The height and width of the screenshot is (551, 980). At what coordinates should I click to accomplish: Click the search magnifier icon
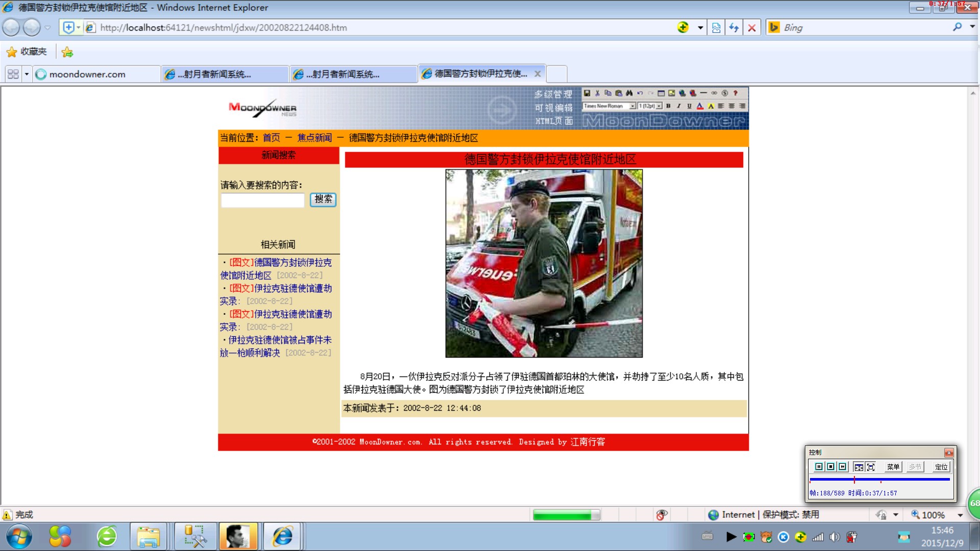point(957,27)
